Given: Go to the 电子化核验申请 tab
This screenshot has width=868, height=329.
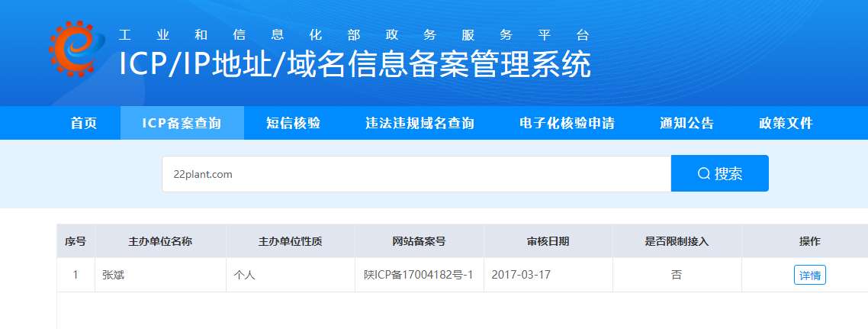Looking at the screenshot, I should pos(567,123).
